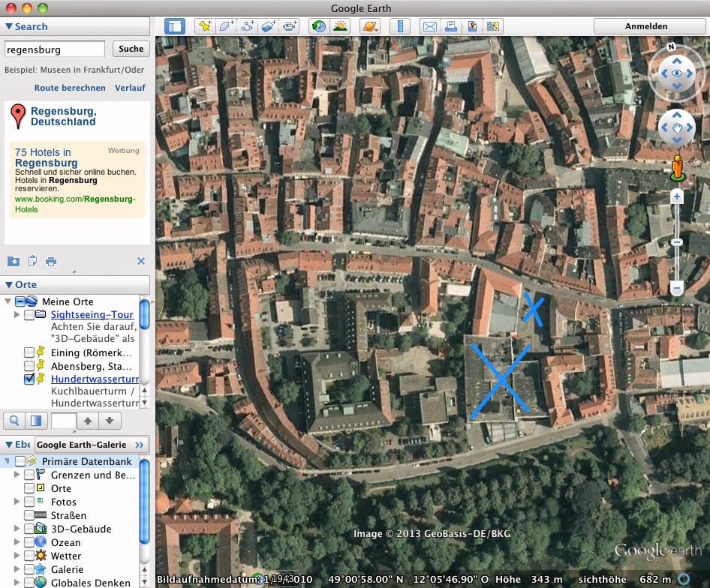Toggle sunlight across the landscape
Image resolution: width=710 pixels, height=588 pixels.
pos(340,26)
